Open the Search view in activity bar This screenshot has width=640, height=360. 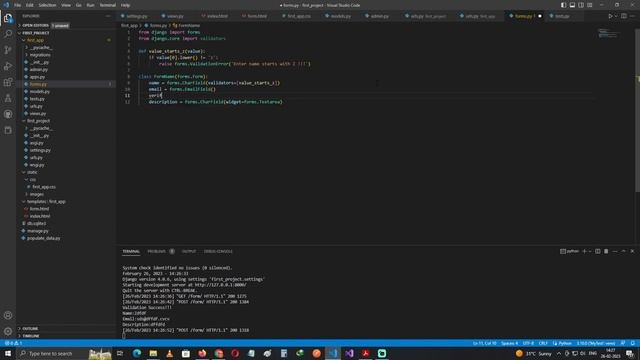8,34
